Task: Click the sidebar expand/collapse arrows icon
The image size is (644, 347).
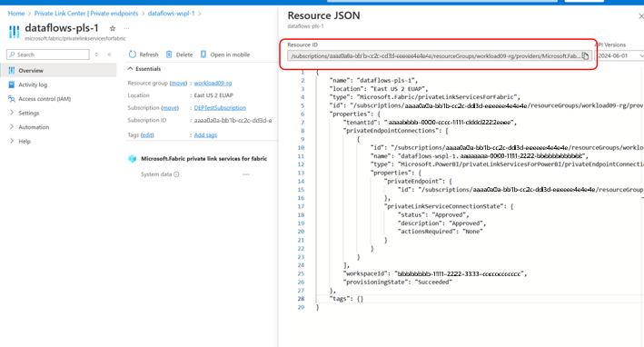Action: point(96,55)
